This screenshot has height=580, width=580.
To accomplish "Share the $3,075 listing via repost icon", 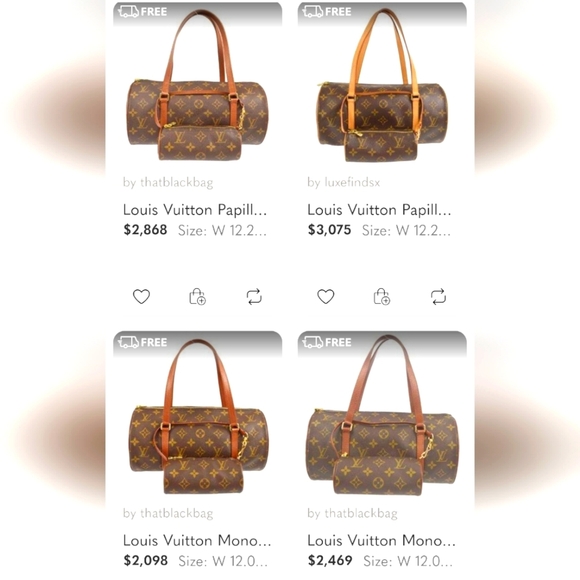I will [438, 297].
